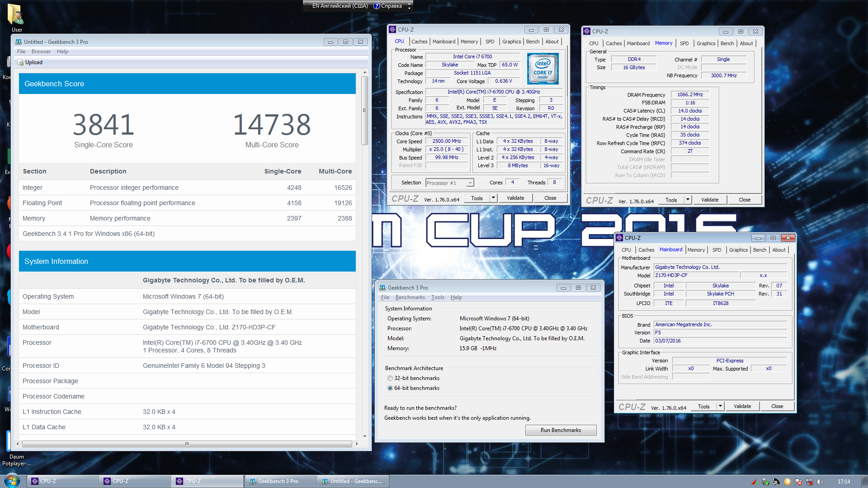Open Daum Potplayer desktop shortcut

click(x=16, y=447)
